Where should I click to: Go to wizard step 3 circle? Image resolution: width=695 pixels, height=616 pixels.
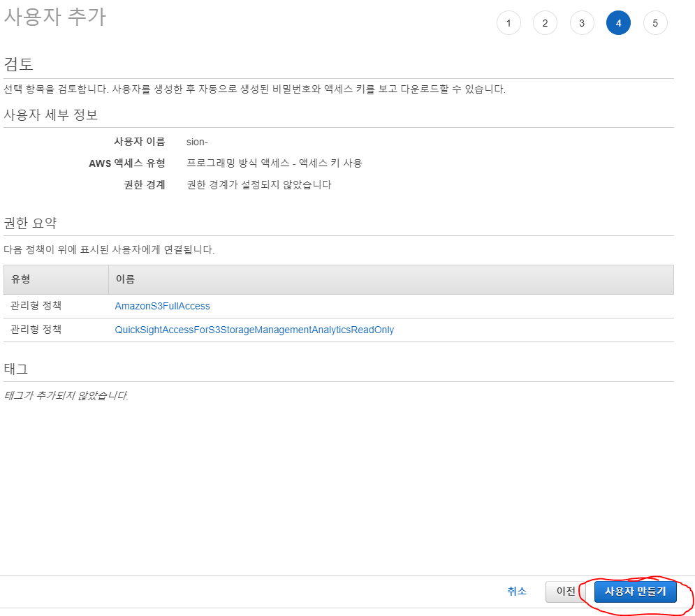click(582, 23)
